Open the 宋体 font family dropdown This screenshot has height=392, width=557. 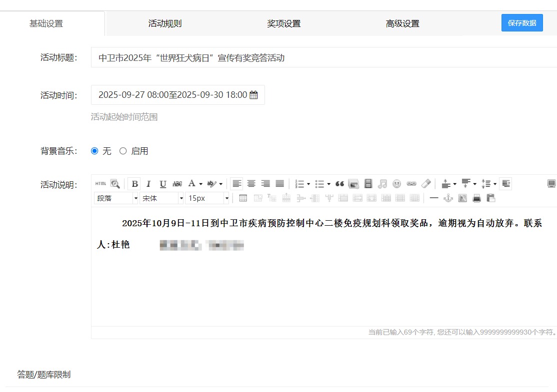[x=162, y=198]
